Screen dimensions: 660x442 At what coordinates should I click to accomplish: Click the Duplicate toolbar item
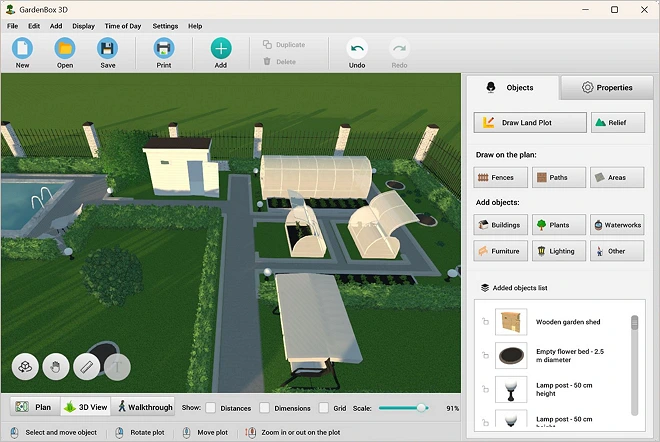point(284,45)
